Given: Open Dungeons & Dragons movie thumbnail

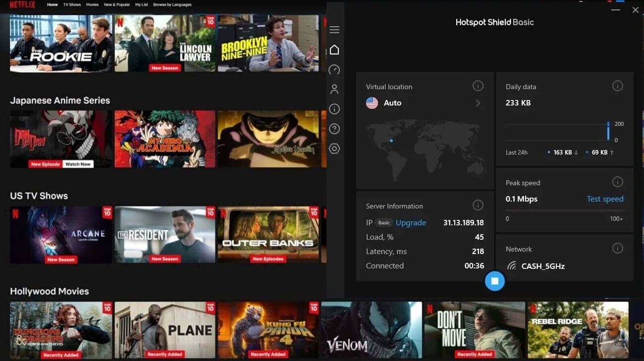Looking at the screenshot, I should click(61, 330).
